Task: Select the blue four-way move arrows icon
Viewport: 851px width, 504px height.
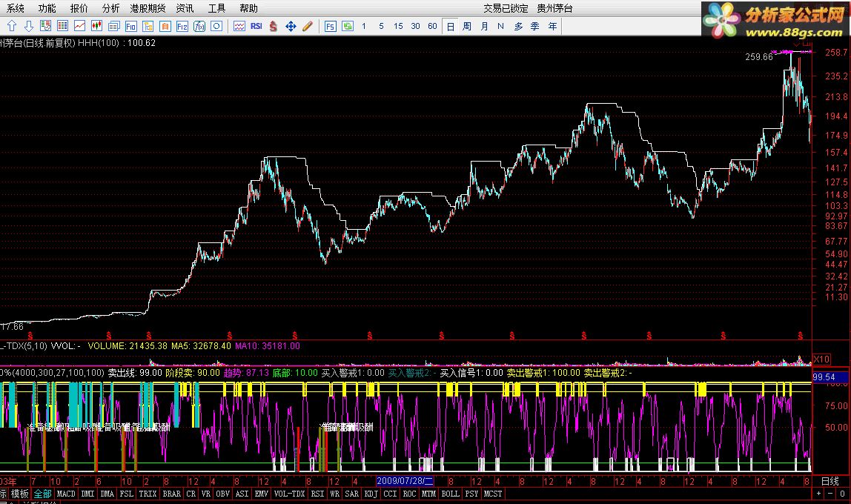Action: 291,26
